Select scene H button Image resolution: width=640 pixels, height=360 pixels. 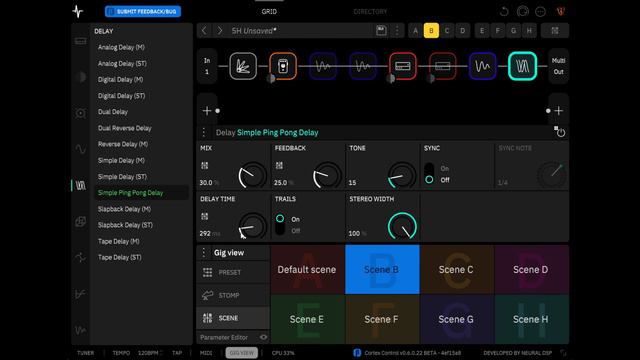529,31
